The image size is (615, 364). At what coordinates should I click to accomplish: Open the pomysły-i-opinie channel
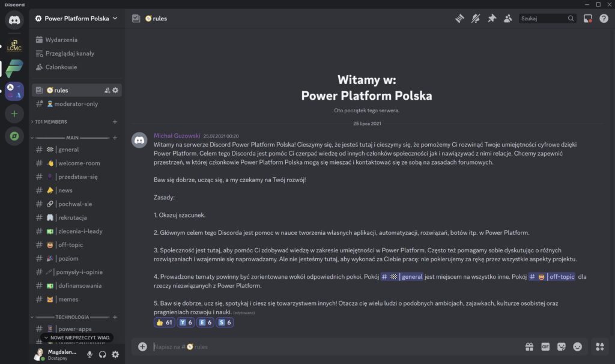click(x=76, y=272)
